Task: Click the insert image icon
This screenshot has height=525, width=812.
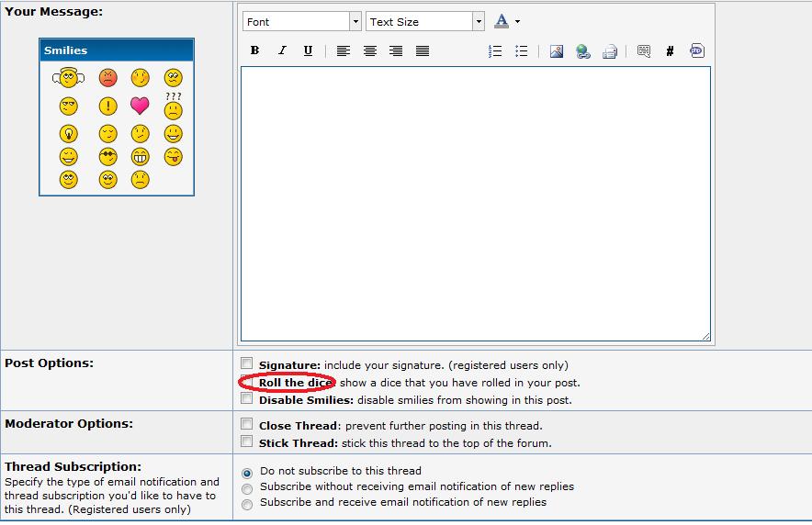Action: click(557, 51)
